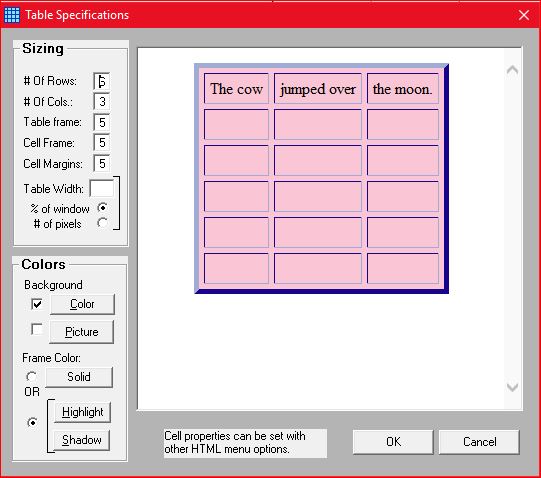Image resolution: width=541 pixels, height=478 pixels.
Task: Click the '# Of Rows' input field
Action: (x=101, y=81)
